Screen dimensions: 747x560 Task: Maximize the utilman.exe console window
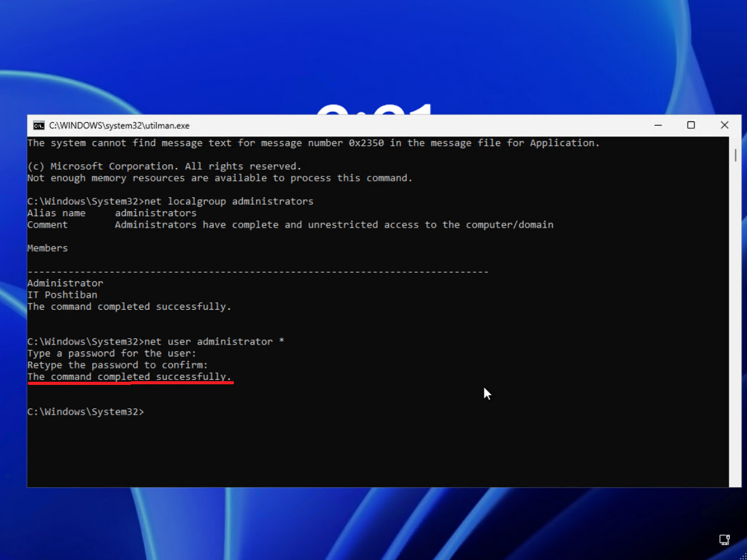(x=691, y=125)
